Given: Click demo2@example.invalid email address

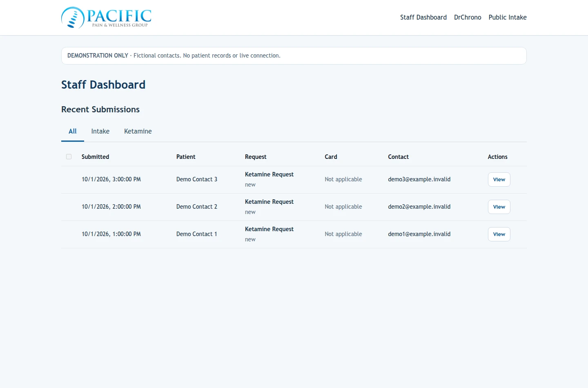Looking at the screenshot, I should click(x=419, y=207).
